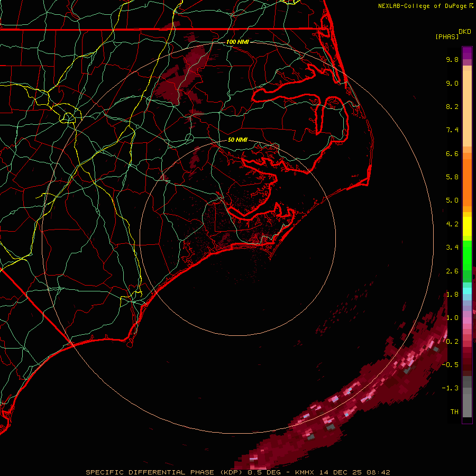Pick the bright green band on color bar
Viewport: 476px width, 476px height.
pos(467,255)
